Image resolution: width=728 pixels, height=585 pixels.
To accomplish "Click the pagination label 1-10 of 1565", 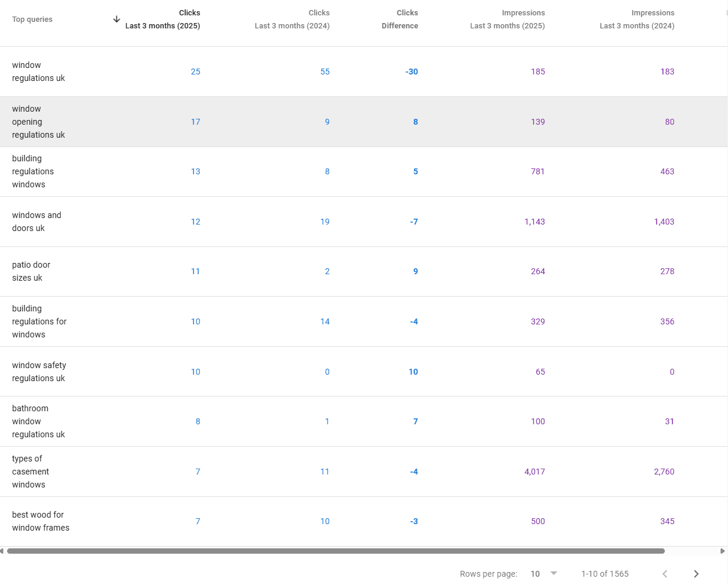I will pos(605,573).
